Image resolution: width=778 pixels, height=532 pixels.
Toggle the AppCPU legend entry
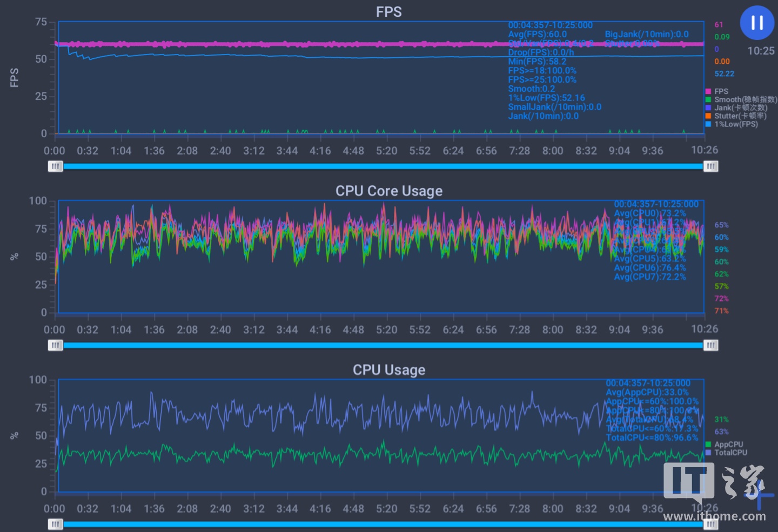pos(708,445)
